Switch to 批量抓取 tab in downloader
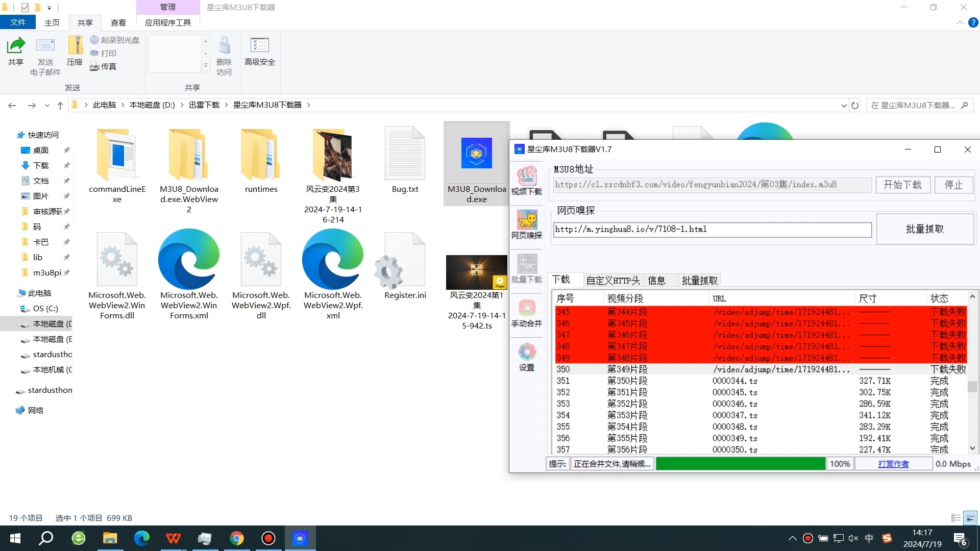980x551 pixels. pyautogui.click(x=700, y=280)
